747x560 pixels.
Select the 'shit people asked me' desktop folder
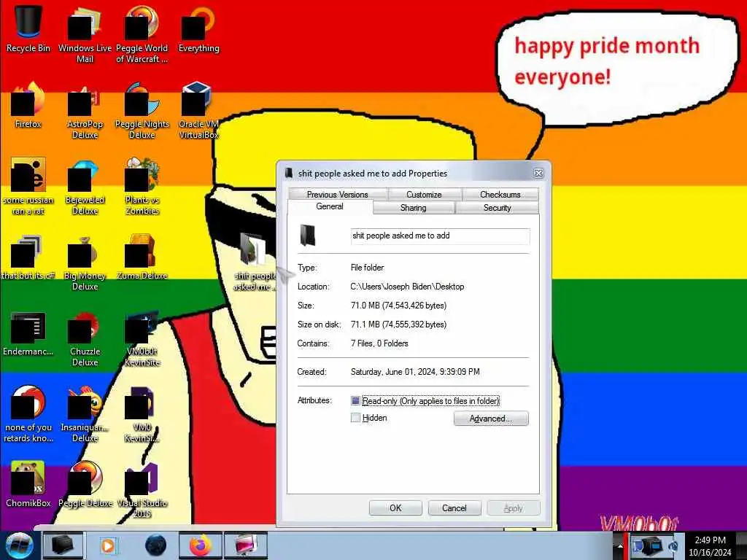click(x=254, y=262)
